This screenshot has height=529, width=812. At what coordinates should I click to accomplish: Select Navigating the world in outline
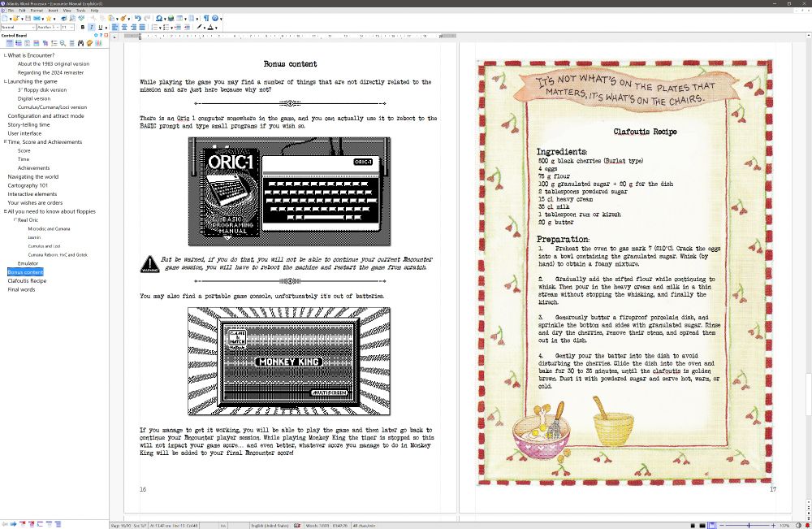33,176
